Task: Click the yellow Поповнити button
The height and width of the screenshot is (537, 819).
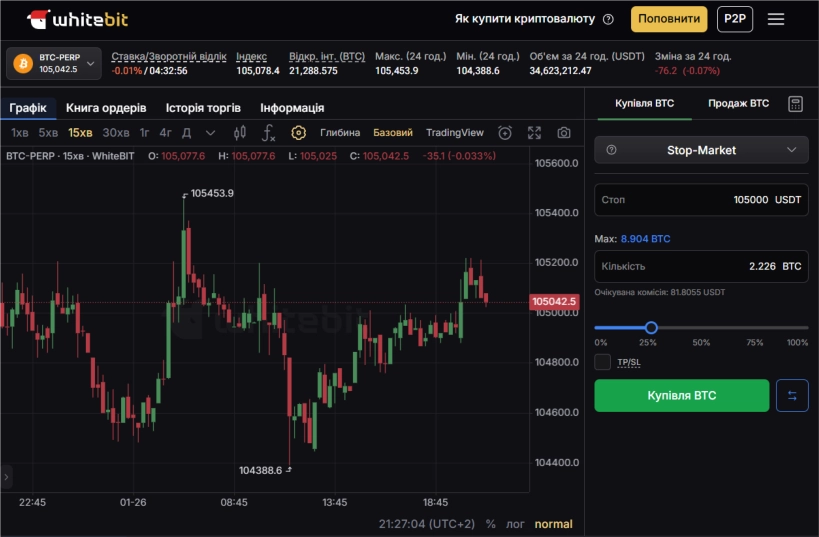Action: pos(668,19)
